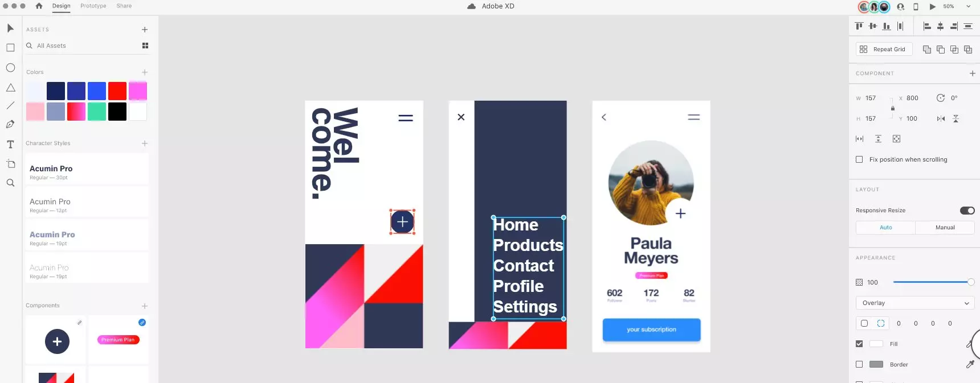
Task: Turn off the Responsive Resize toggle
Action: point(967,211)
